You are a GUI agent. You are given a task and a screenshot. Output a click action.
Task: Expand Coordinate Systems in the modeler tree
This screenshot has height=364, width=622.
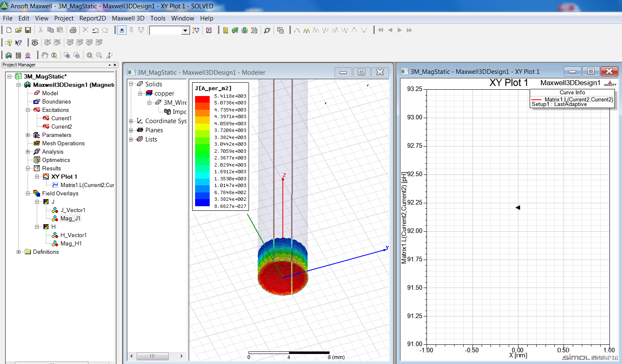(x=131, y=121)
